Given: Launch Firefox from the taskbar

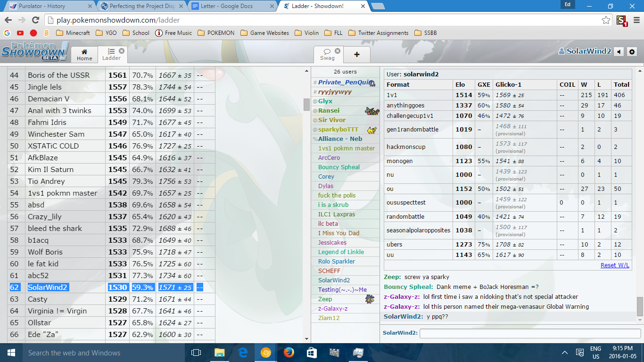Looking at the screenshot, I should [x=289, y=353].
